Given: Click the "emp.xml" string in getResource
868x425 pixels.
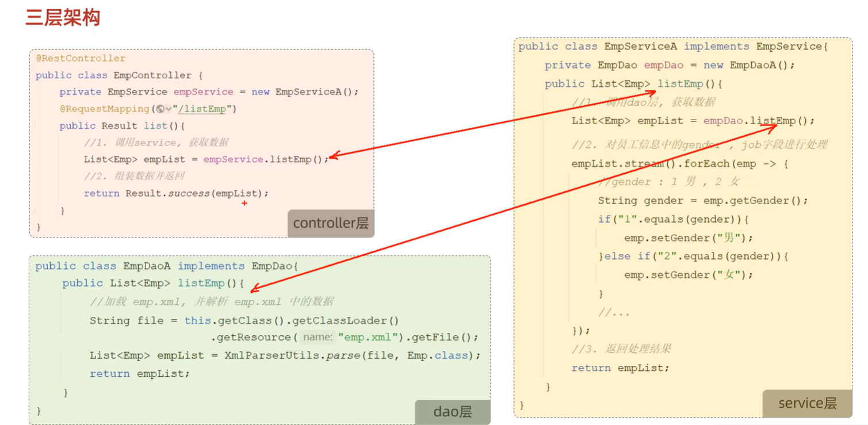Looking at the screenshot, I should 368,338.
